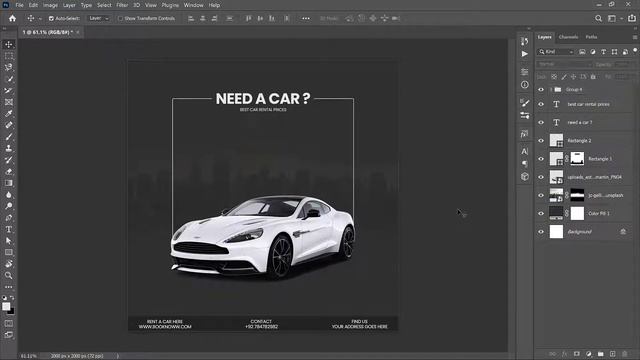Click the foreground color swatch
Screen dimensions: 640x360
[6, 307]
